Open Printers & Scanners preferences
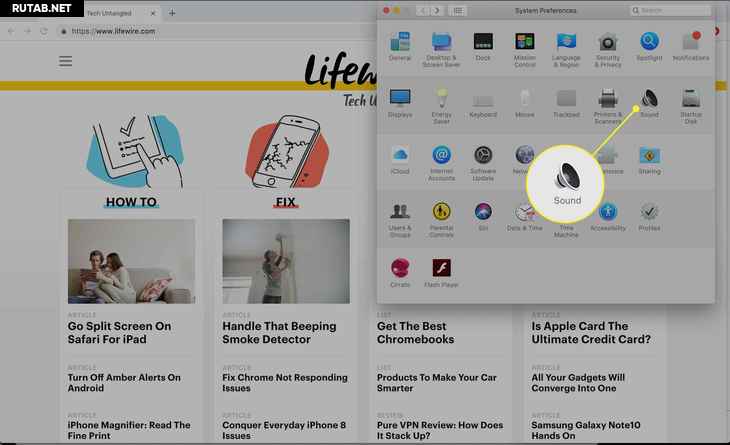730x445 pixels. [x=608, y=107]
